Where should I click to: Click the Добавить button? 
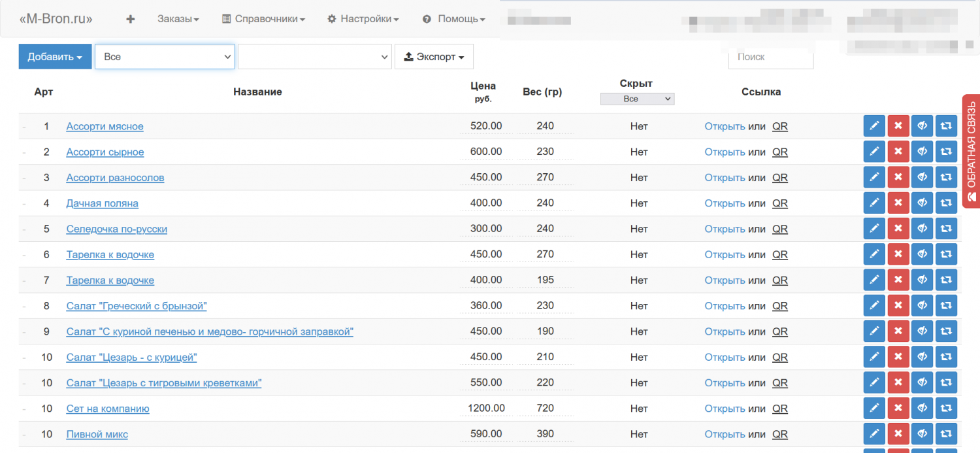[x=55, y=57]
